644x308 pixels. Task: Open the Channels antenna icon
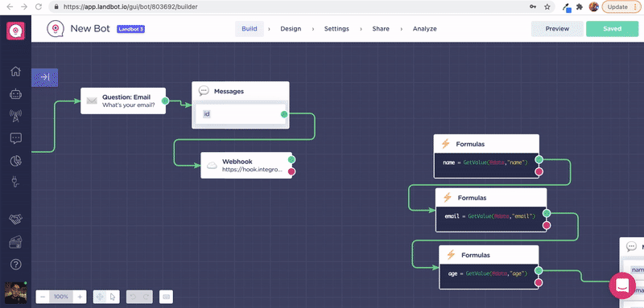coord(15,117)
